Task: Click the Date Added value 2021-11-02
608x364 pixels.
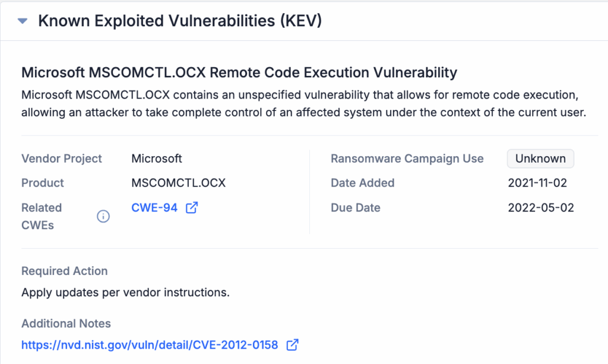Action: point(537,183)
